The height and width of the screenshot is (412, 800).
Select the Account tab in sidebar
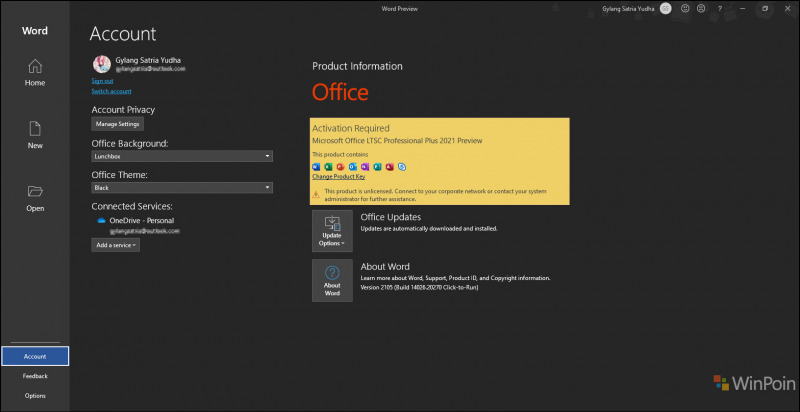pyautogui.click(x=35, y=356)
